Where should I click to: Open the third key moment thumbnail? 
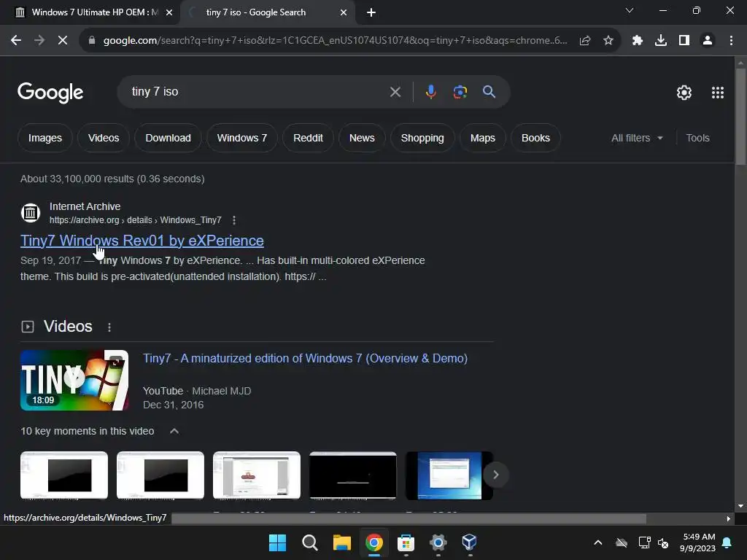click(256, 475)
